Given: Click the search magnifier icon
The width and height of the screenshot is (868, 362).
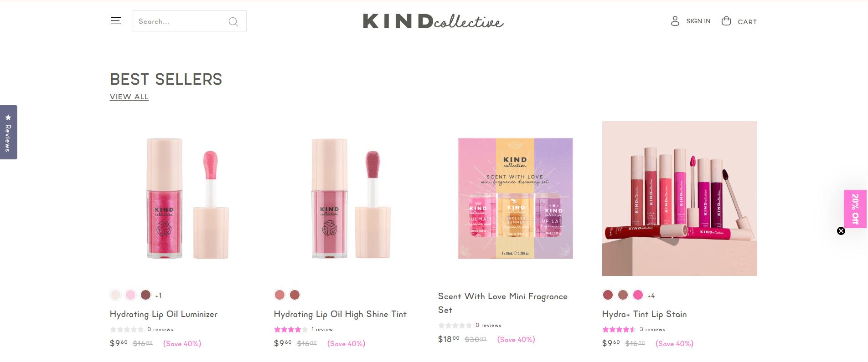Looking at the screenshot, I should 233,21.
